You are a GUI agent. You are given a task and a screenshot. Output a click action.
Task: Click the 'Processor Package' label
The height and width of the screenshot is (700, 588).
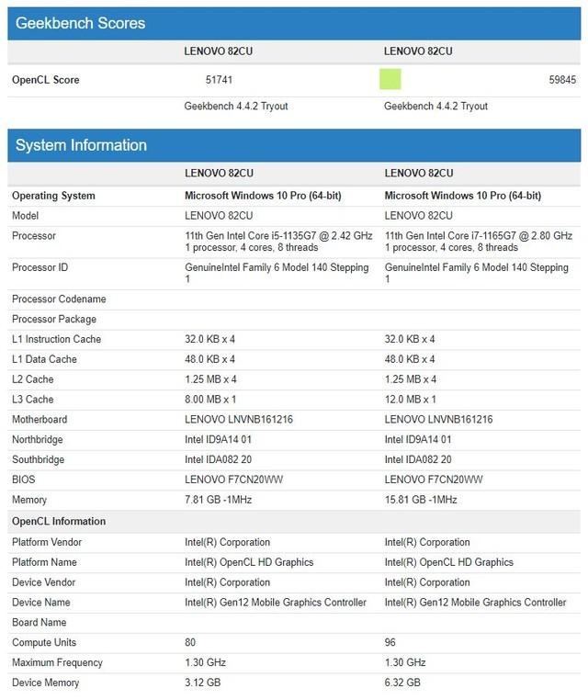coord(54,319)
